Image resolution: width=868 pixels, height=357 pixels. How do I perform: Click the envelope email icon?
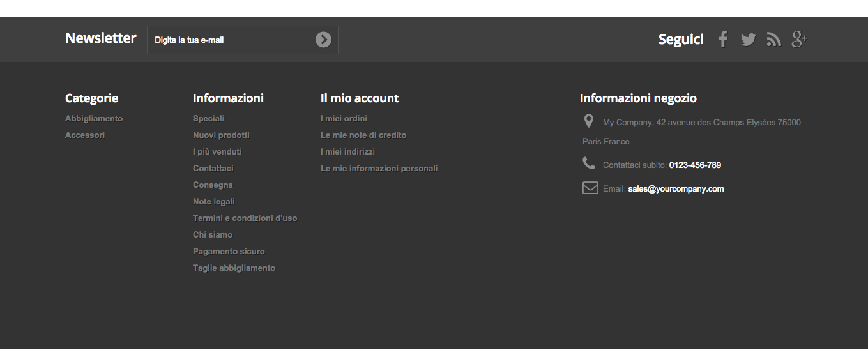point(590,188)
